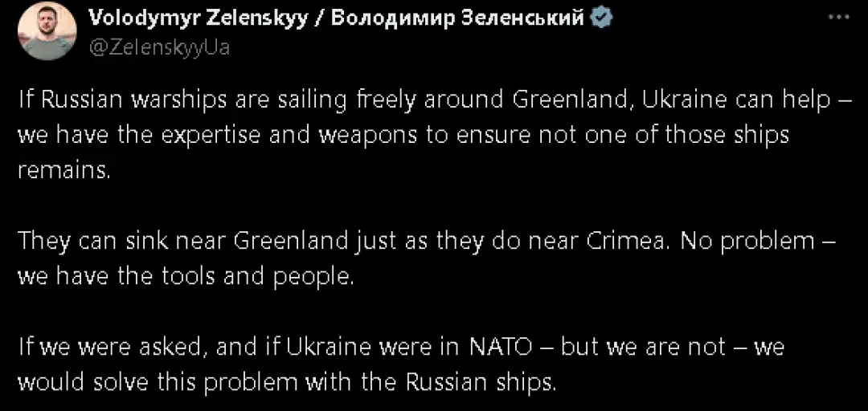The height and width of the screenshot is (411, 868).
Task: Open the @ZelenskyyUa handle link
Action: tap(158, 47)
